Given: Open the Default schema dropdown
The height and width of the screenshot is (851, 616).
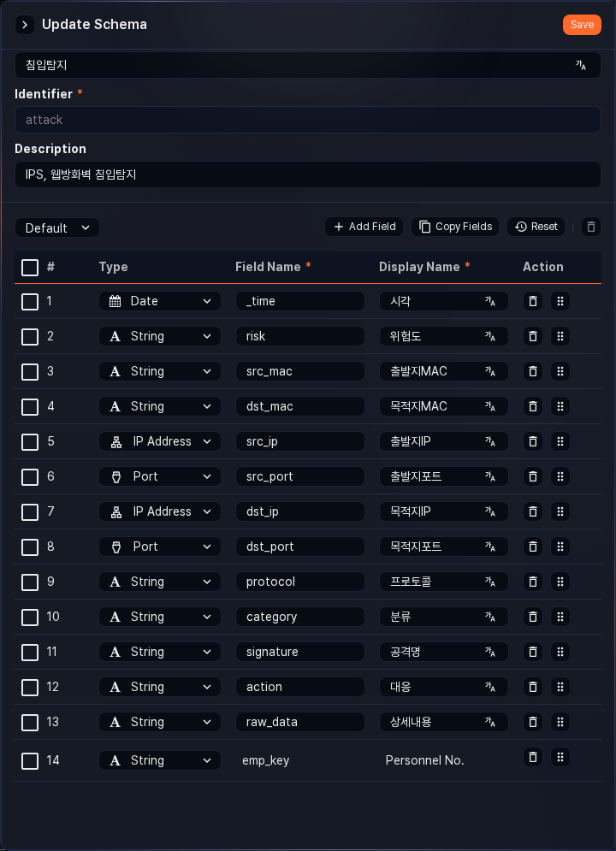Looking at the screenshot, I should (x=56, y=228).
